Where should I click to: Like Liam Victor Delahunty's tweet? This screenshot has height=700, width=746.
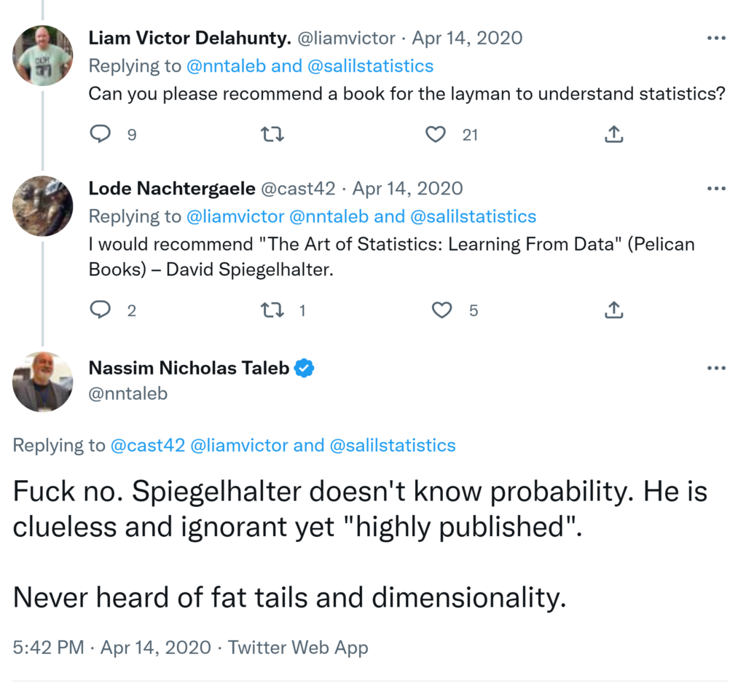coord(436,134)
